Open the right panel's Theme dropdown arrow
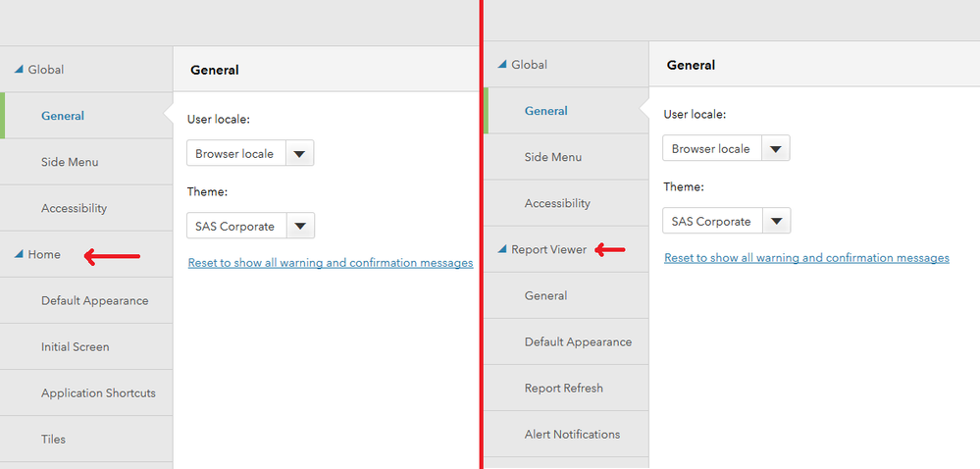The width and height of the screenshot is (980, 469). click(x=776, y=222)
